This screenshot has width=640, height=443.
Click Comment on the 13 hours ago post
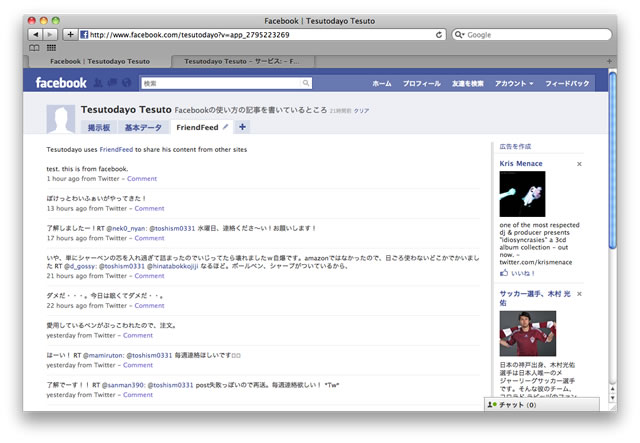tap(149, 208)
